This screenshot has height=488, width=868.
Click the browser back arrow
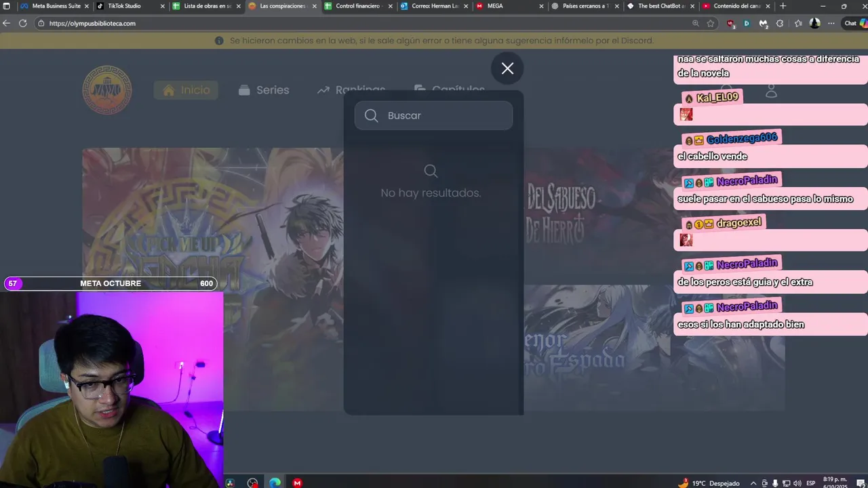7,23
